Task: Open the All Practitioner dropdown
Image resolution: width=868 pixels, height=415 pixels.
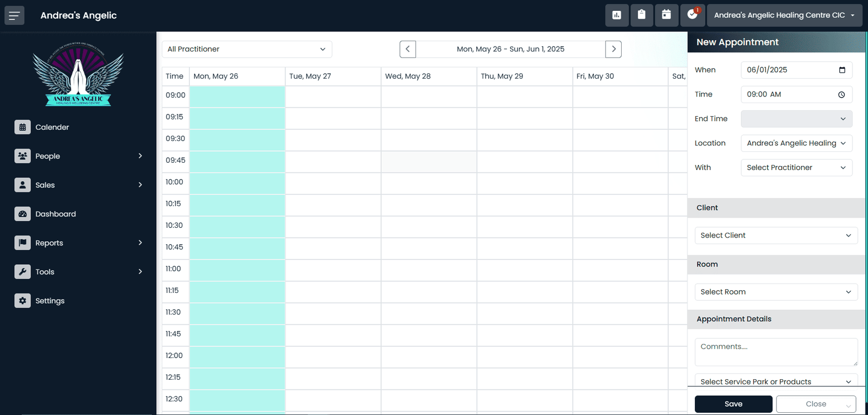Action: pyautogui.click(x=247, y=49)
